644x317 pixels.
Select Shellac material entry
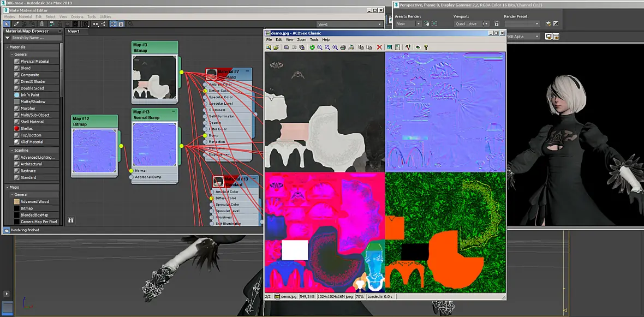tap(27, 129)
